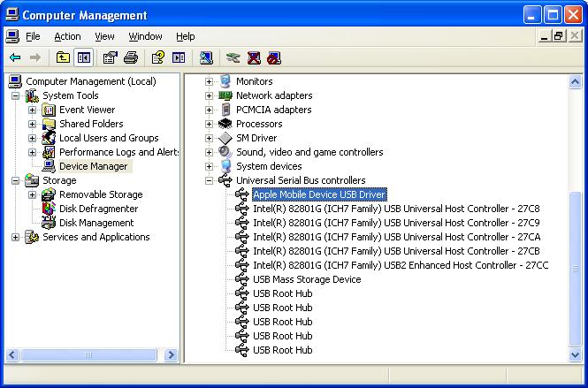This screenshot has height=388, width=588.
Task: Click the Computer Management system menu icon in menu bar
Action: pos(12,36)
